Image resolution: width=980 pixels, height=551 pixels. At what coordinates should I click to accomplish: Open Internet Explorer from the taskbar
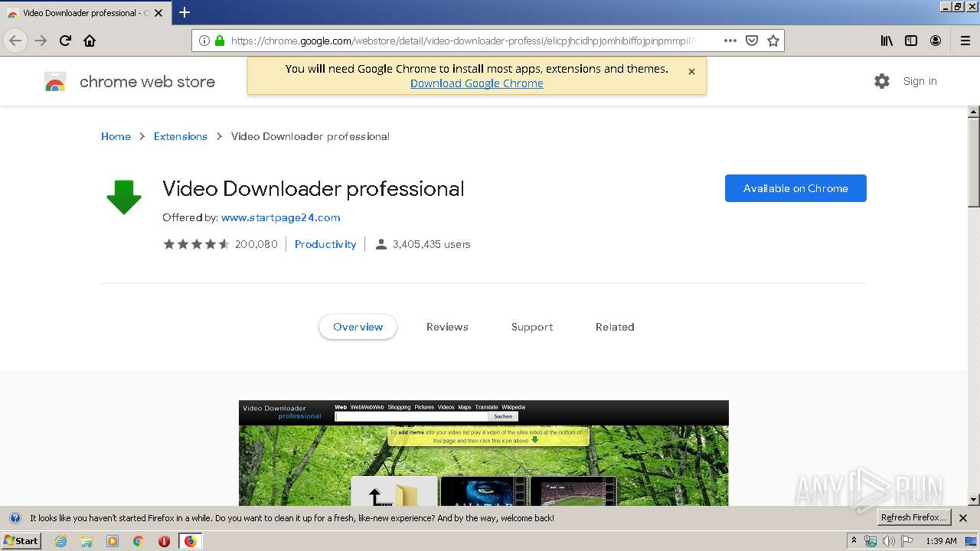pos(60,541)
